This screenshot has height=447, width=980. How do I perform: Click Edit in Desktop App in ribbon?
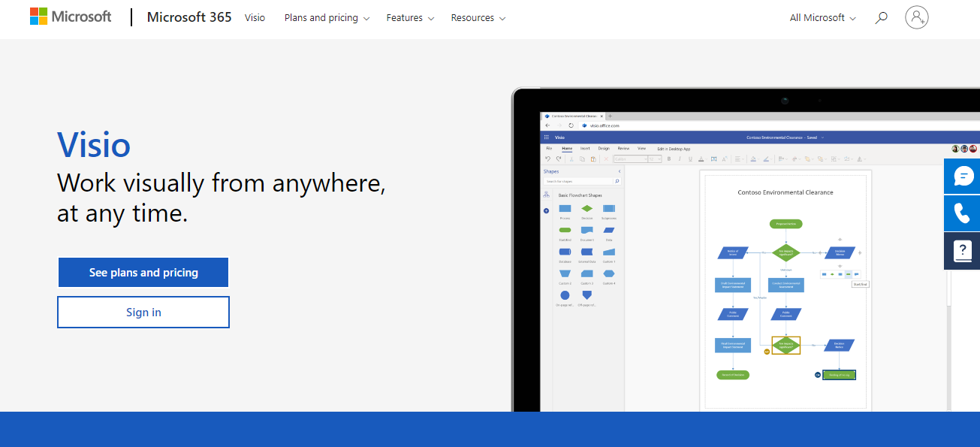point(674,149)
